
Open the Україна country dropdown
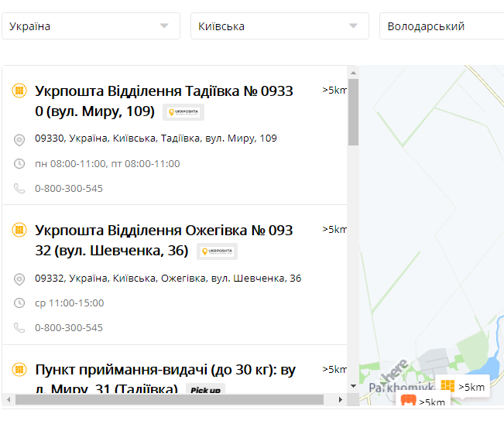(x=91, y=26)
